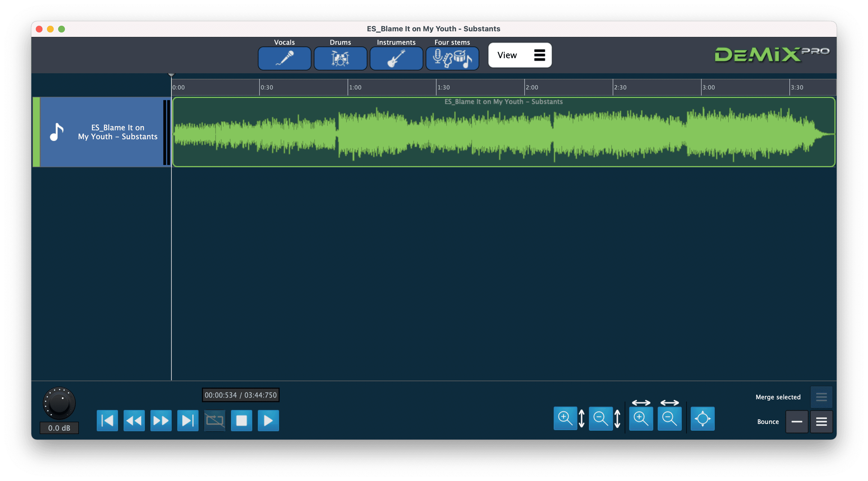Stop playback

[x=241, y=420]
